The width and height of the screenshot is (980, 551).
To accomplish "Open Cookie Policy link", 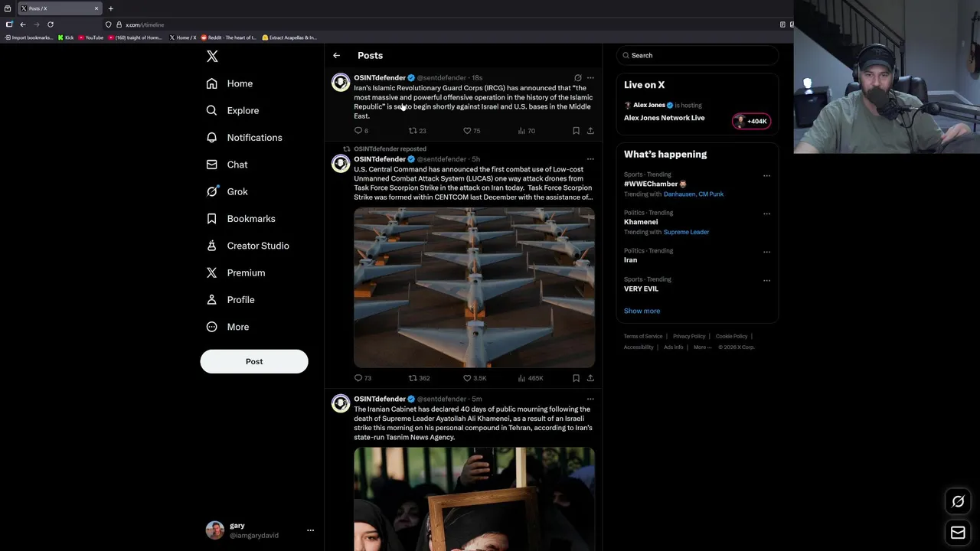I will pos(731,337).
